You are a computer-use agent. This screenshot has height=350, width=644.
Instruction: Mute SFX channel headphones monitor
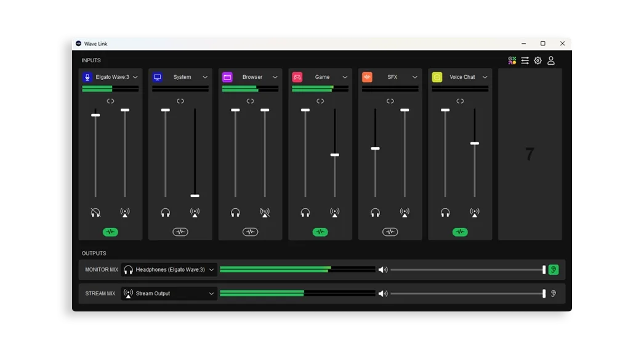click(x=376, y=213)
